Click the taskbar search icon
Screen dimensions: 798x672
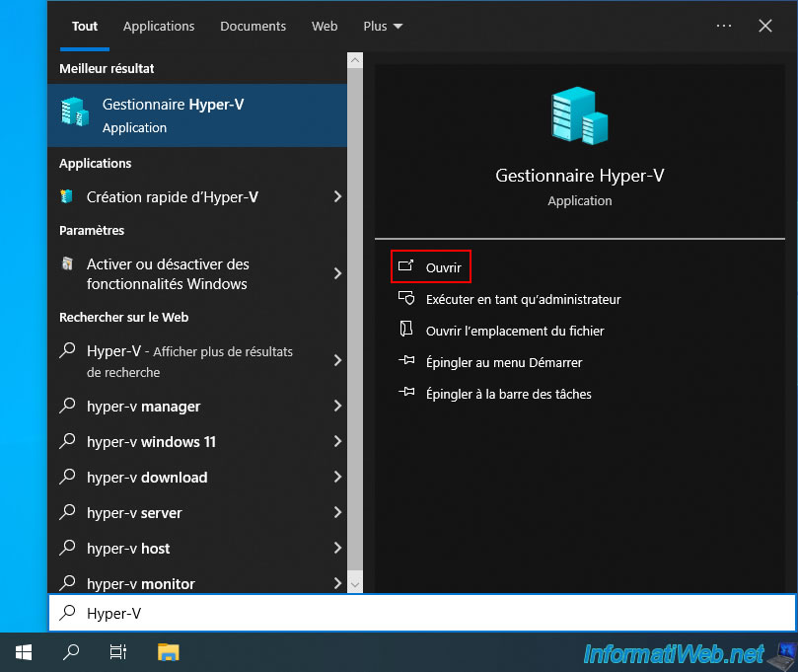pos(71,652)
